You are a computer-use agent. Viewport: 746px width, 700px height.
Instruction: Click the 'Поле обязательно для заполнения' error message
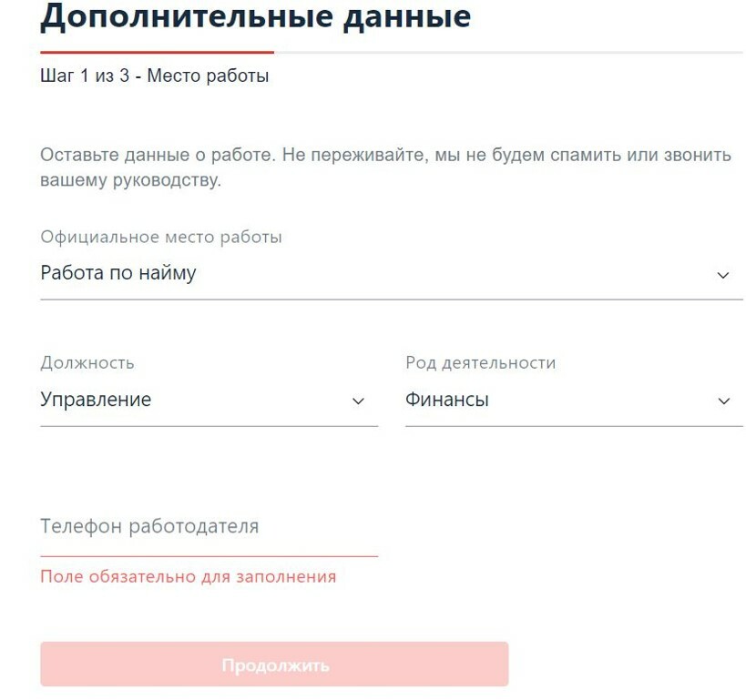[x=188, y=576]
